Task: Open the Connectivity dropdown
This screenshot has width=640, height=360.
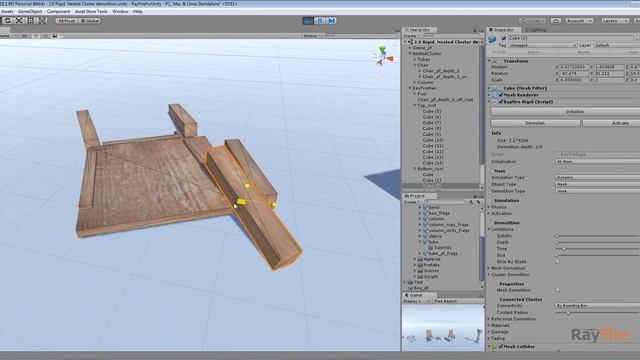Action: point(598,306)
